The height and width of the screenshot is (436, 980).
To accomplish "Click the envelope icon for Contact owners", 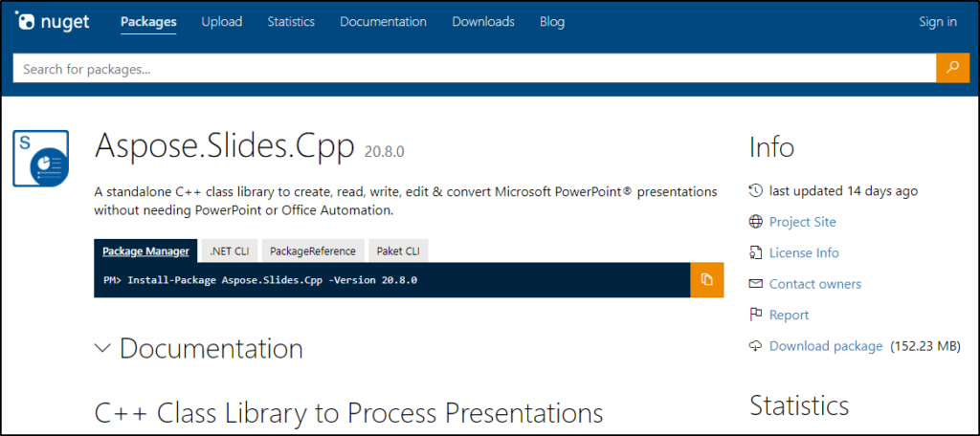I will click(756, 284).
